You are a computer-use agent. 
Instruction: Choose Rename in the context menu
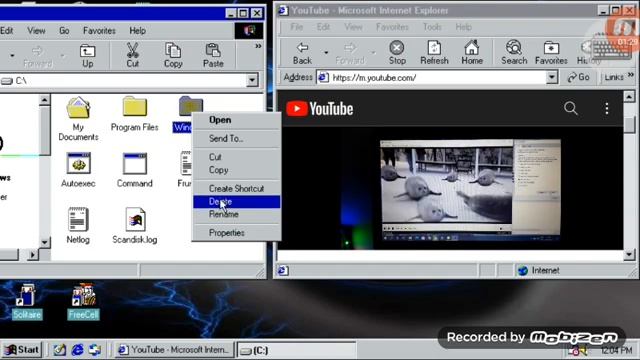coord(237,214)
